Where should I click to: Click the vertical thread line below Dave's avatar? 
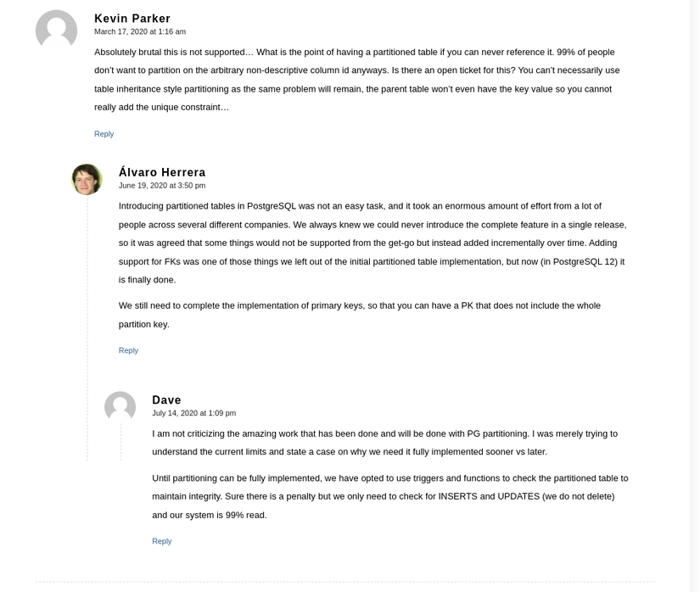pos(120,441)
